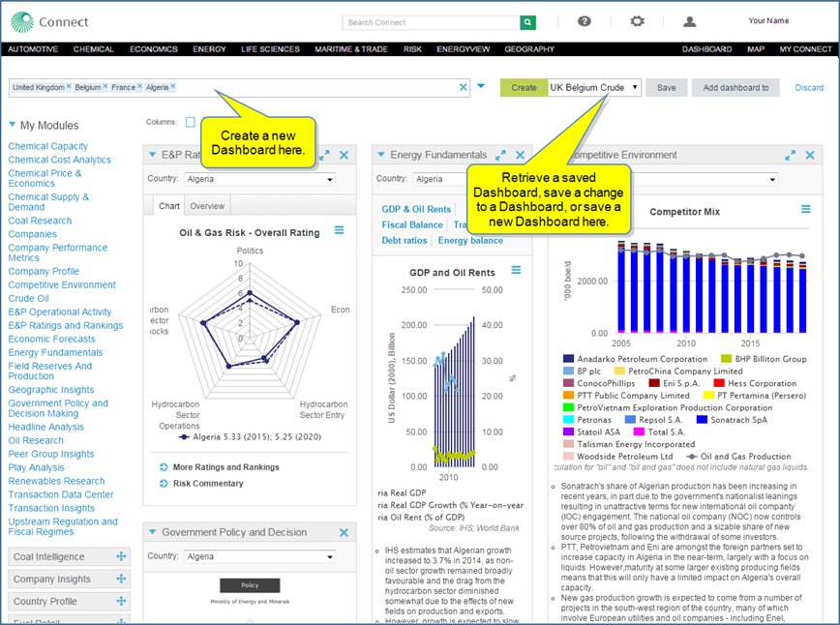The image size is (840, 625).
Task: Toggle the Columns checkbox
Action: click(191, 122)
